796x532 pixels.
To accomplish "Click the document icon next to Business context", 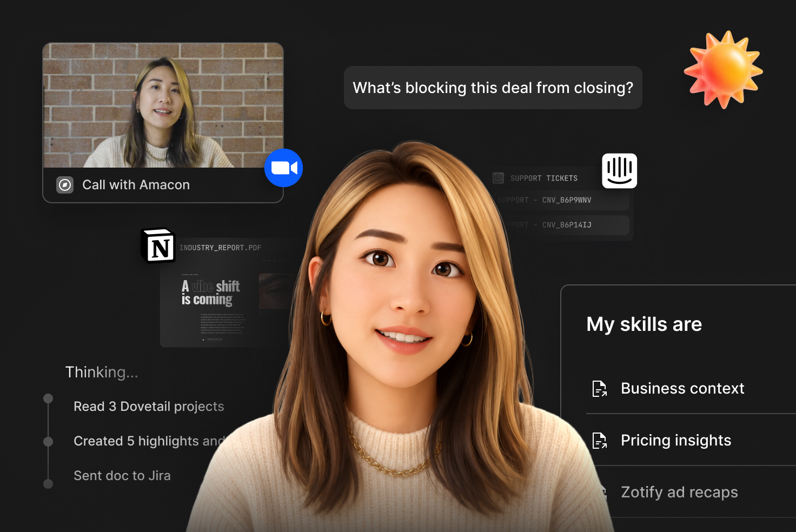I will click(600, 389).
